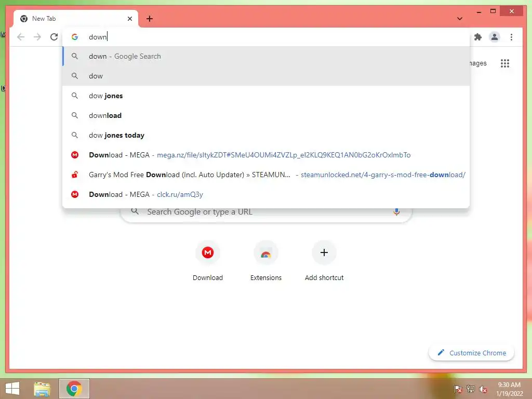The width and height of the screenshot is (532, 399).
Task: Start voice search with the microphone icon
Action: coord(396,212)
